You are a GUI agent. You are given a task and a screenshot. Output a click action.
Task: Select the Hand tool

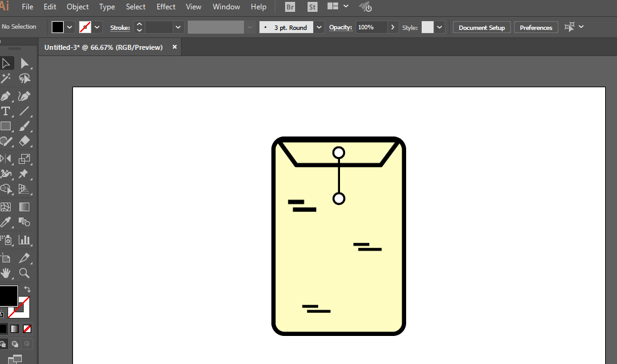(6, 273)
